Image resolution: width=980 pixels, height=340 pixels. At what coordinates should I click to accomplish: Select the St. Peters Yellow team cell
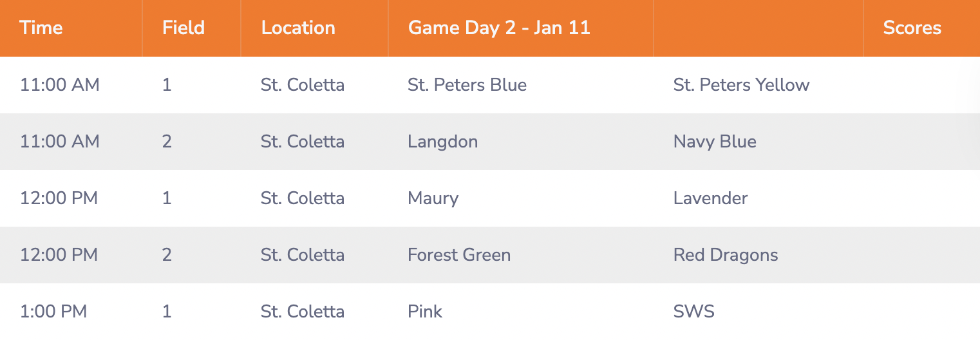741,85
